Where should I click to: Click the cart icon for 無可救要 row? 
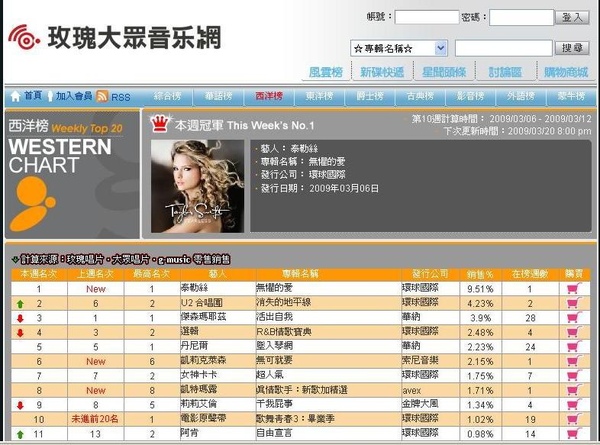[574, 361]
